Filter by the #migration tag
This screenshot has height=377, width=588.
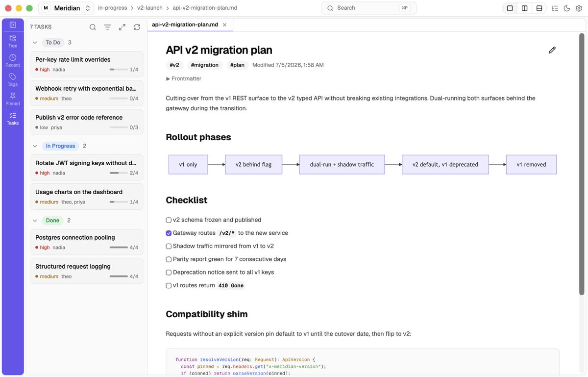pos(205,65)
